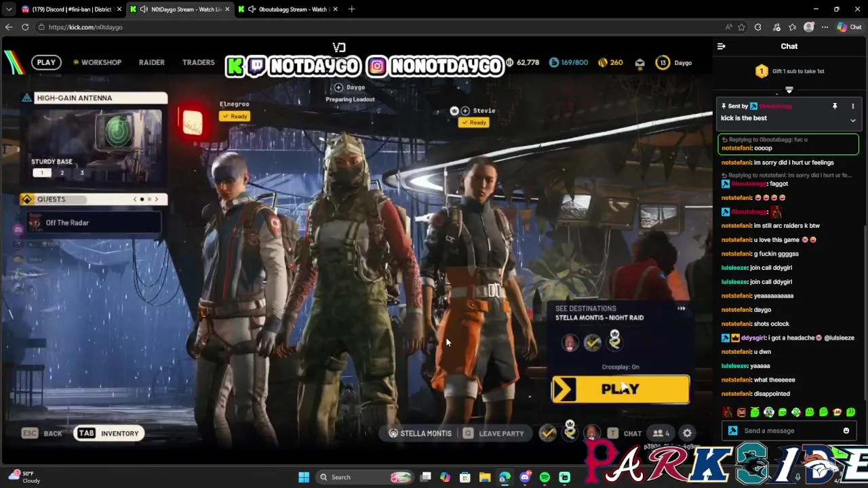Screen dimensions: 868x488
Task: Unmute the Oboutabagg Stream tab
Action: tap(252, 9)
